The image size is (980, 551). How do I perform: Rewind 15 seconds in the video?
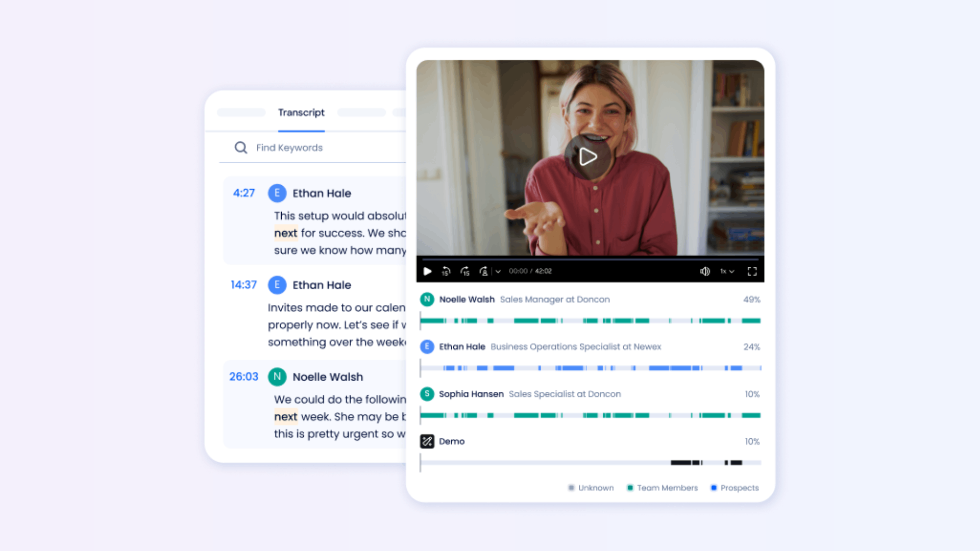point(446,271)
